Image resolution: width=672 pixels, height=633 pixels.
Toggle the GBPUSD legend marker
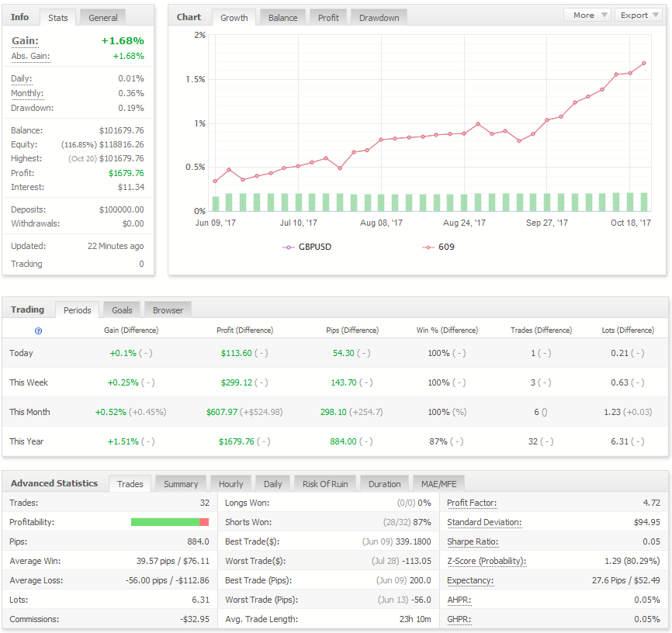289,247
